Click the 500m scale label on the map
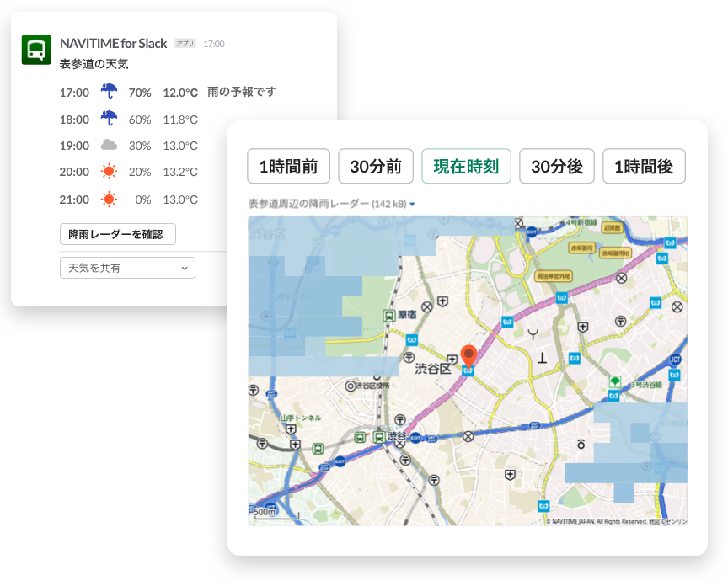The width and height of the screenshot is (728, 586). click(265, 512)
